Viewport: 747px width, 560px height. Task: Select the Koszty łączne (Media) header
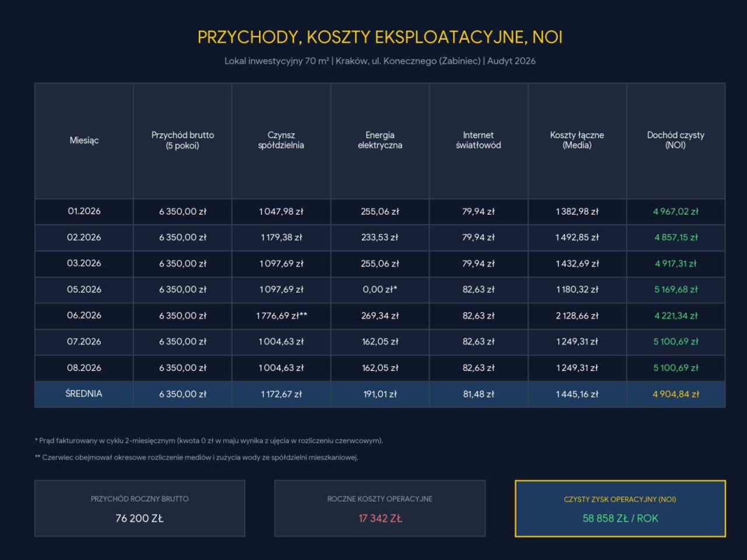[577, 141]
